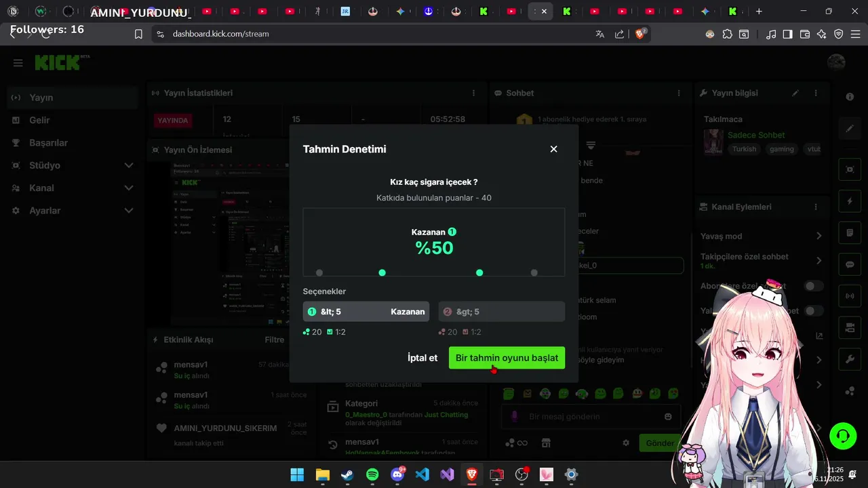
Task: Open Sohbet panel options menu
Action: point(679,93)
